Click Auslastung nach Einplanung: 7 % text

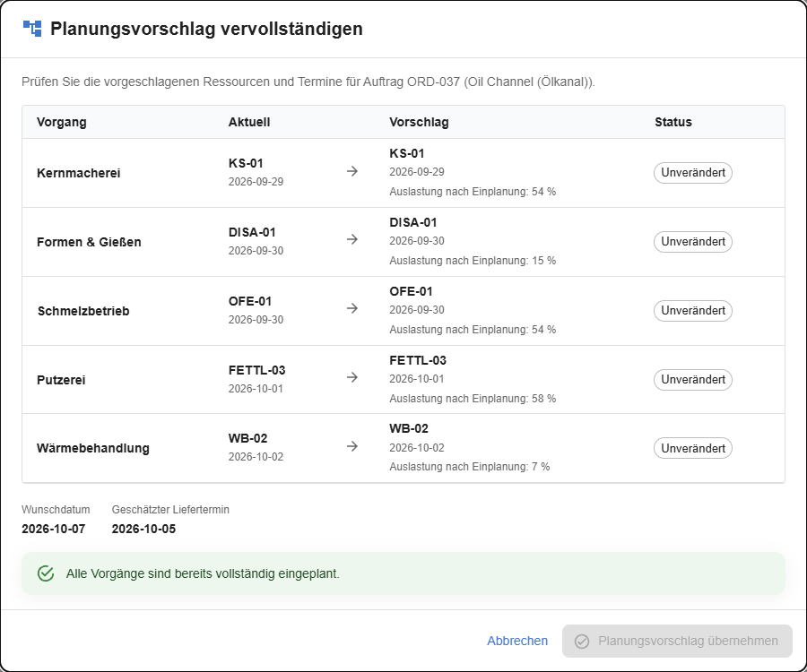469,466
